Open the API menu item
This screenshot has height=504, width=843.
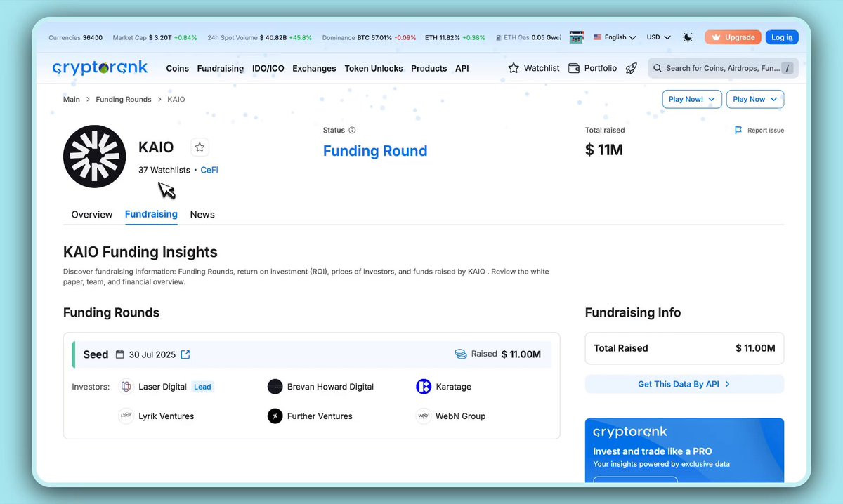click(462, 68)
